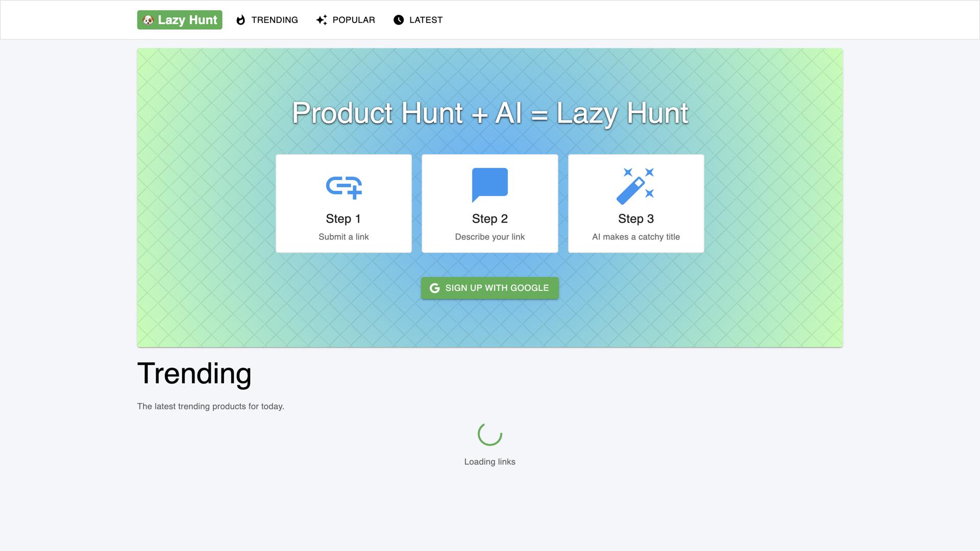The height and width of the screenshot is (551, 980).
Task: Click the clock icon beside LATEST
Action: [398, 20]
